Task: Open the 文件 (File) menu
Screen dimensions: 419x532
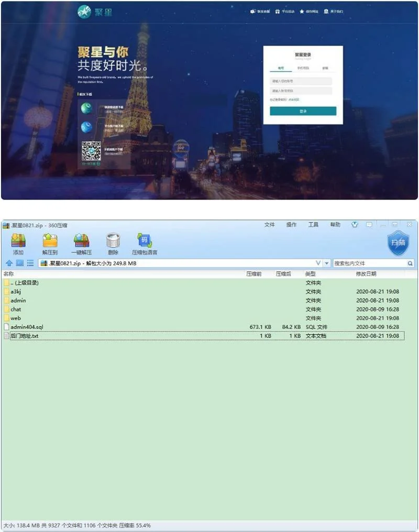Action: (x=269, y=225)
